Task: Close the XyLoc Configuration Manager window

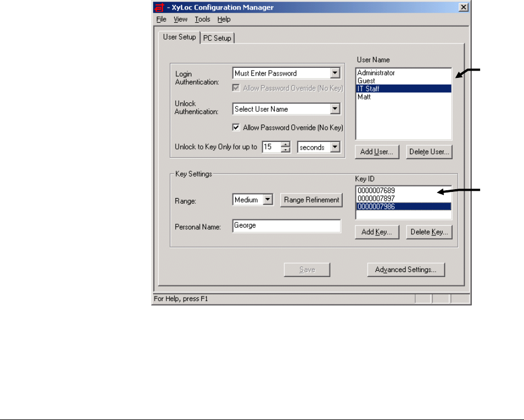Action: [x=463, y=7]
